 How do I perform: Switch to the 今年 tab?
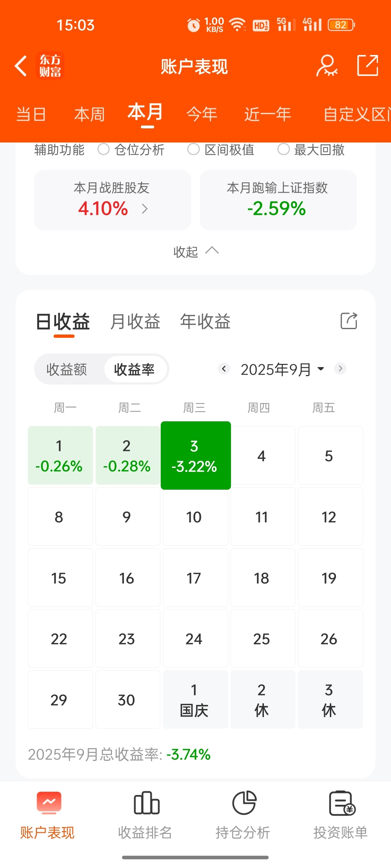click(202, 114)
